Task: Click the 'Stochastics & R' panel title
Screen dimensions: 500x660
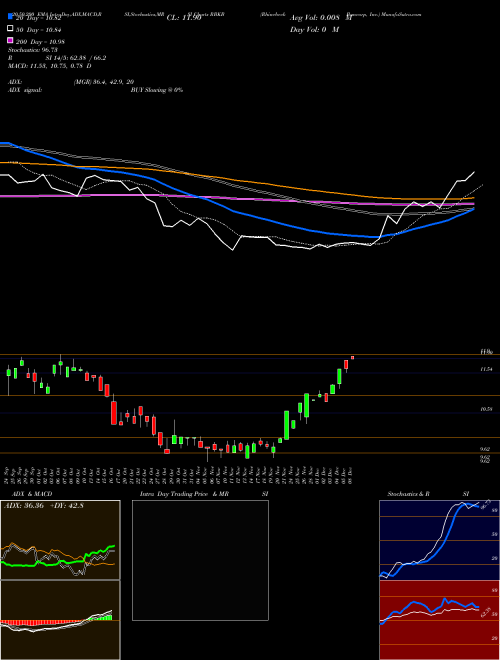Action: [408, 494]
